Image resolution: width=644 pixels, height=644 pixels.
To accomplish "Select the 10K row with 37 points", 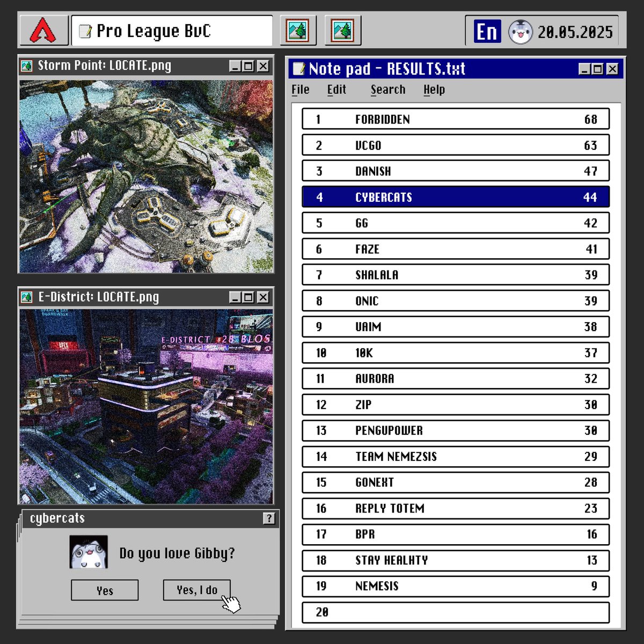I will [x=456, y=353].
